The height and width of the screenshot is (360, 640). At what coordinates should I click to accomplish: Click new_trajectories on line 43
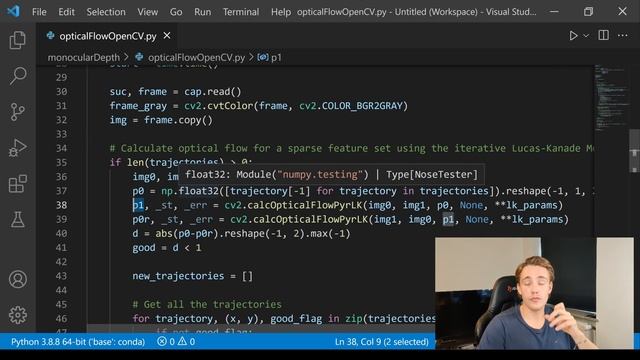tap(178, 276)
